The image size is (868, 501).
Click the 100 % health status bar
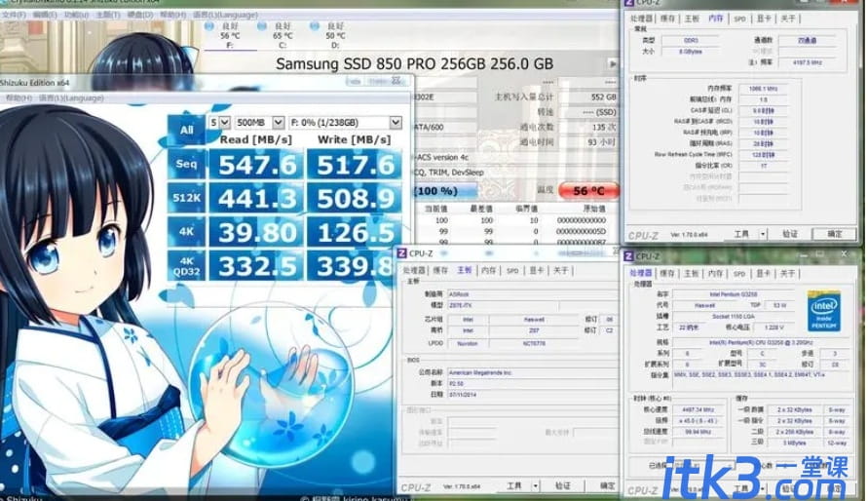click(x=445, y=191)
